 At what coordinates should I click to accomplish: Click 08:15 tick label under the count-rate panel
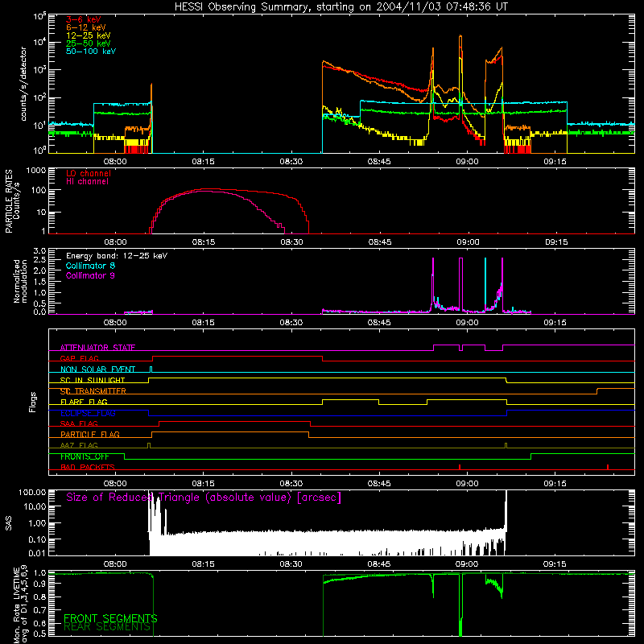[x=204, y=162]
